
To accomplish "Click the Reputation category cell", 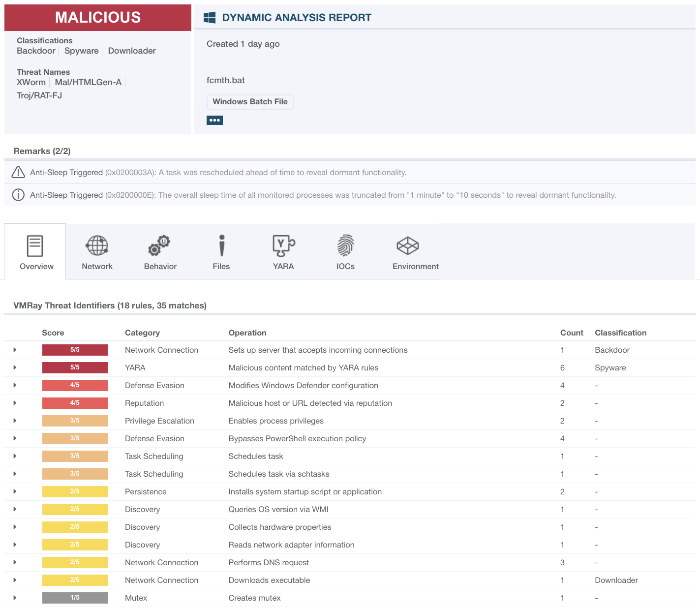I will 144,403.
